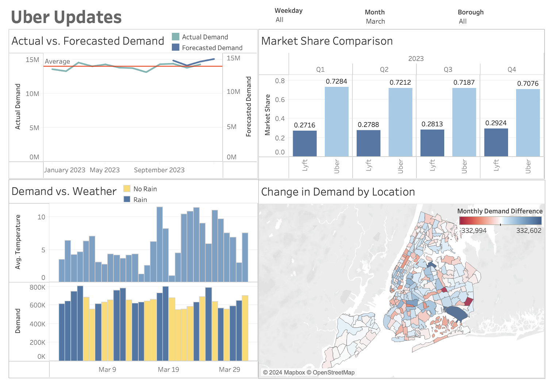Select the Q2 column header
557x392 pixels.
pyautogui.click(x=384, y=69)
